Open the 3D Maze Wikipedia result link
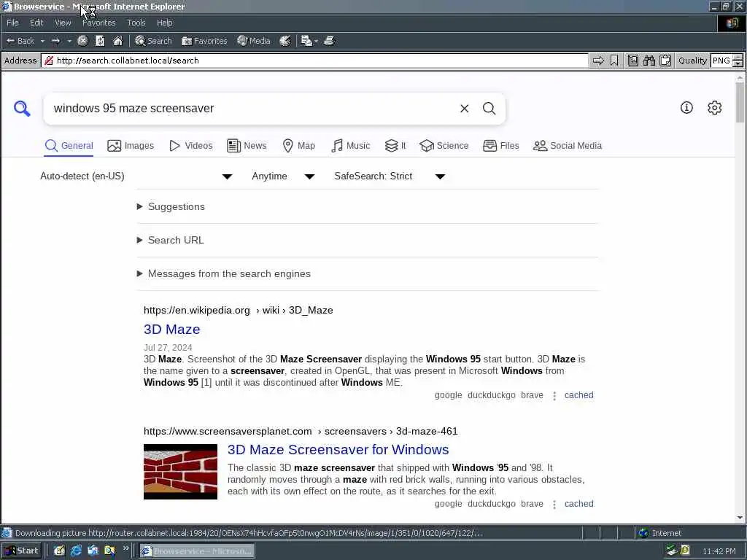747x560 pixels. click(172, 330)
